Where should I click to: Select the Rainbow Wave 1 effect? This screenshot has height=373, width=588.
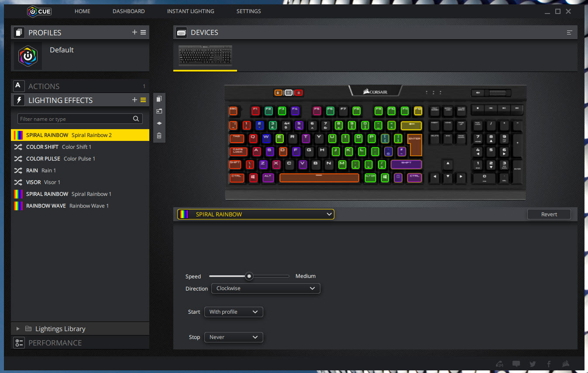coord(80,206)
